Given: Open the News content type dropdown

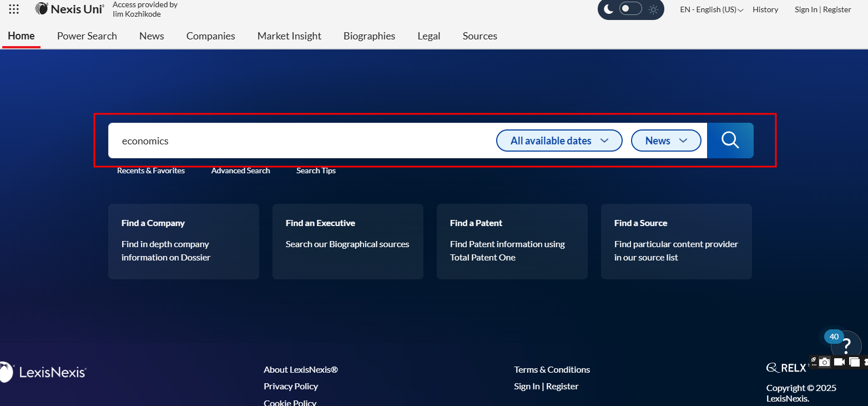Looking at the screenshot, I should (x=666, y=141).
